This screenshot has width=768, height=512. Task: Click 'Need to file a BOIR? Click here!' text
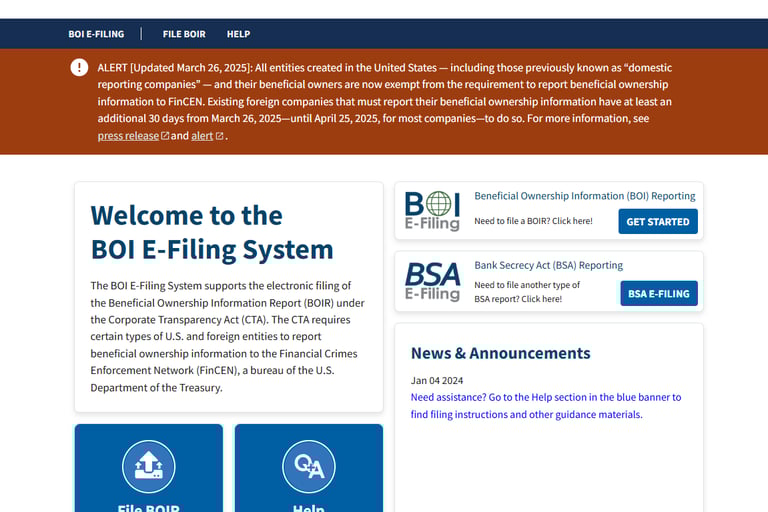pyautogui.click(x=533, y=221)
